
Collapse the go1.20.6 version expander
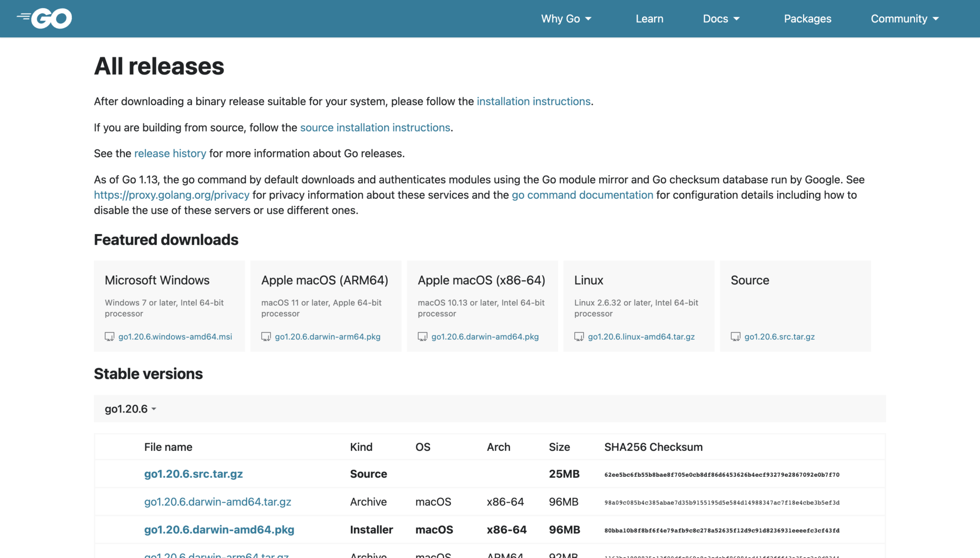130,409
